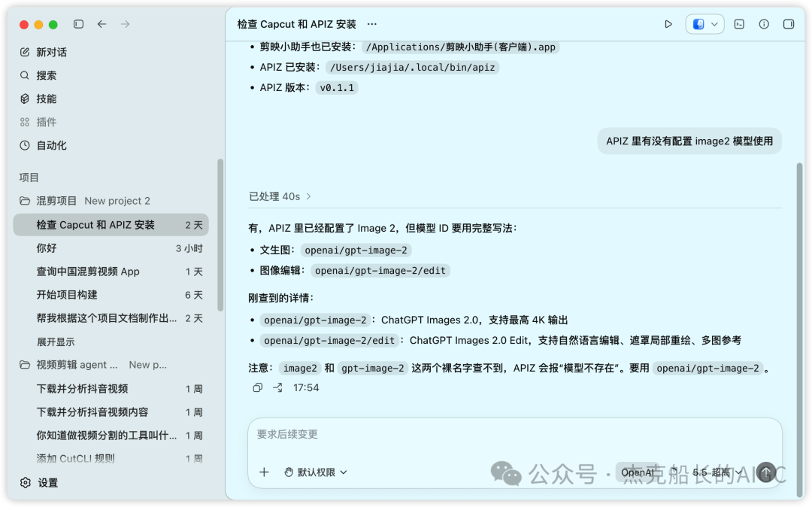Click the 搜索 magnifier icon
This screenshot has height=507, width=812.
pos(25,76)
